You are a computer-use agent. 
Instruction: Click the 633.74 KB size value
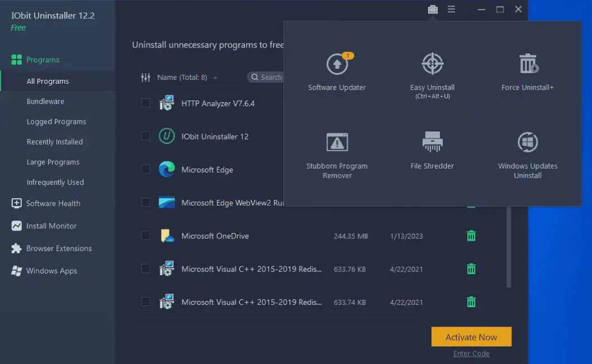(x=349, y=303)
